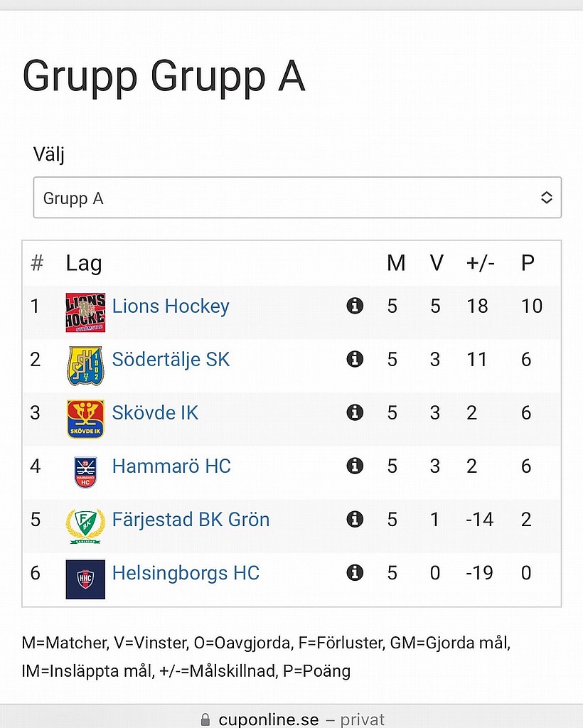Open info icon for Lions Hockey
Screen dimensions: 583x728
pos(355,306)
